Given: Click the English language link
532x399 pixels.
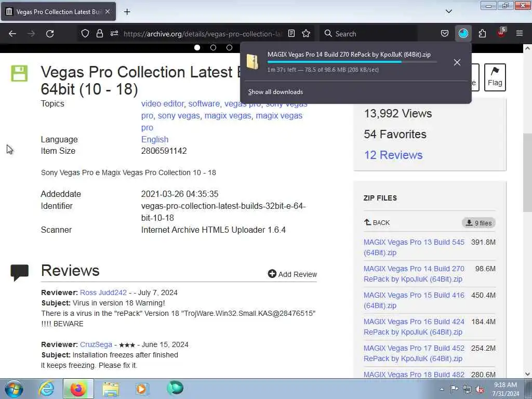Looking at the screenshot, I should 155,139.
